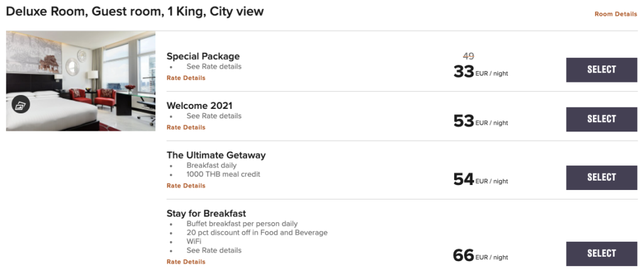Open Rate Details under The Ultimate Getaway
Image resolution: width=644 pixels, height=275 pixels.
tap(186, 186)
